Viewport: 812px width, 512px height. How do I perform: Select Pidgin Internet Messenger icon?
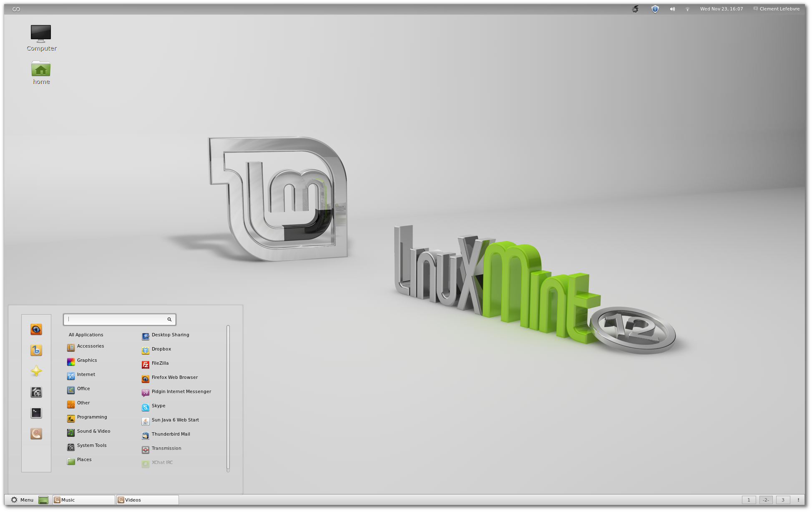[145, 392]
